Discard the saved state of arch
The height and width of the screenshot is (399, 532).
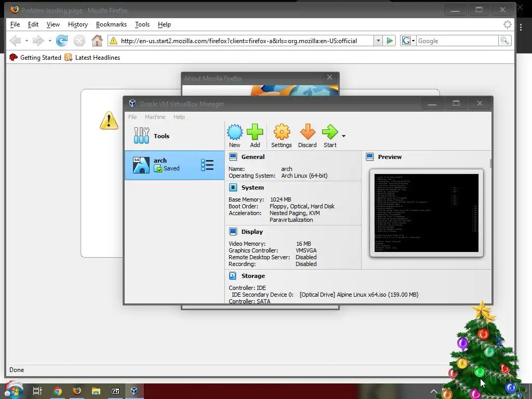[x=308, y=136]
